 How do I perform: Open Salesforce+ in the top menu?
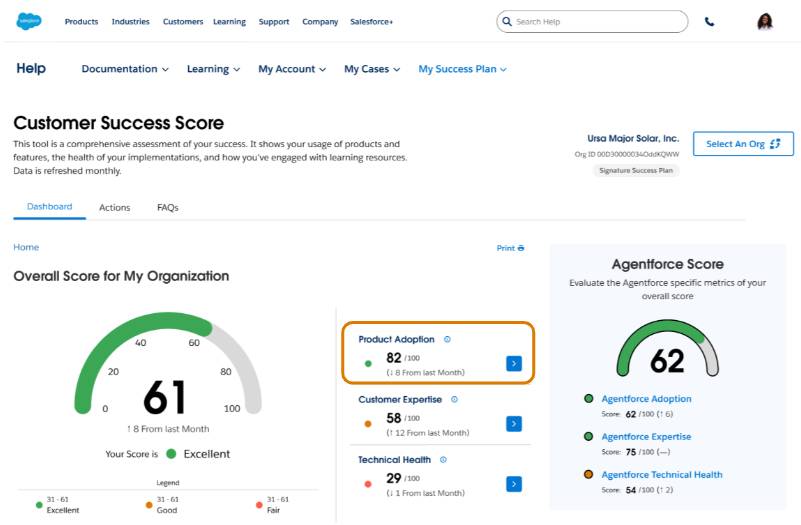point(371,21)
